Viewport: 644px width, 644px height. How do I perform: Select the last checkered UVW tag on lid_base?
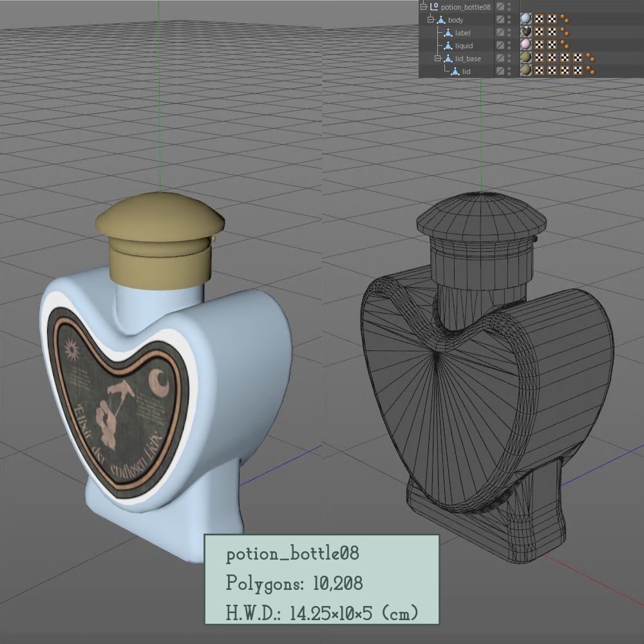pos(578,57)
